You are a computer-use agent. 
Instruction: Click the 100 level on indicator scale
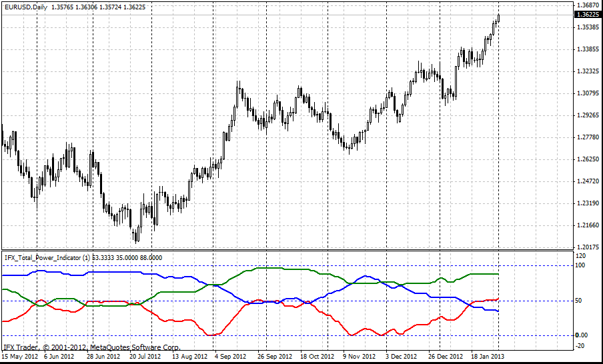pos(579,265)
